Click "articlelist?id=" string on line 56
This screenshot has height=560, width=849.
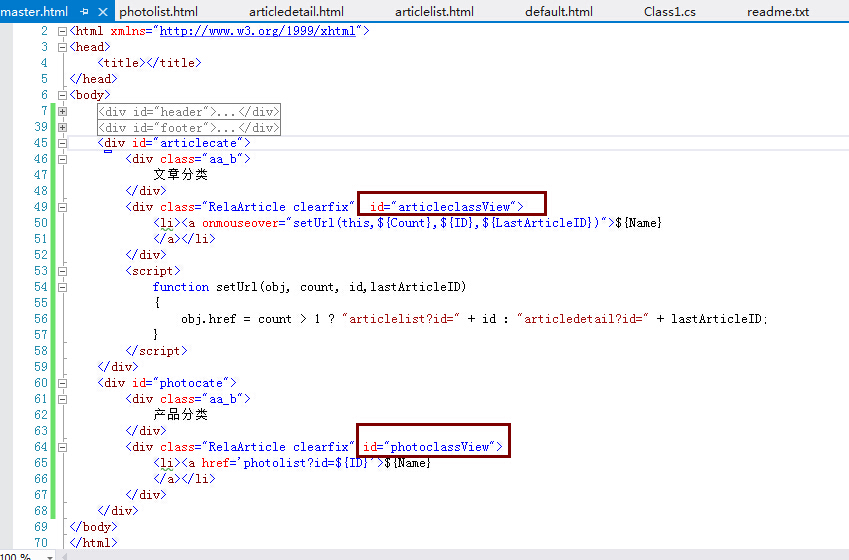(x=401, y=319)
